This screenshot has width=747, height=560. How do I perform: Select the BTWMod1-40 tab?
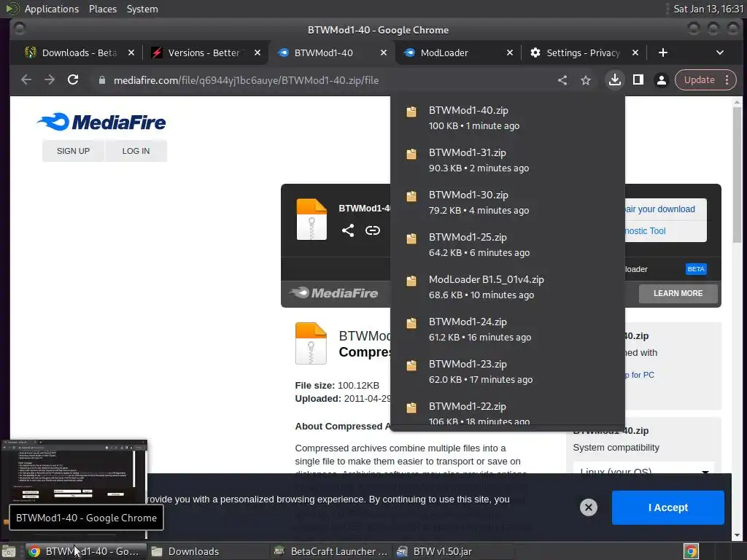click(324, 52)
